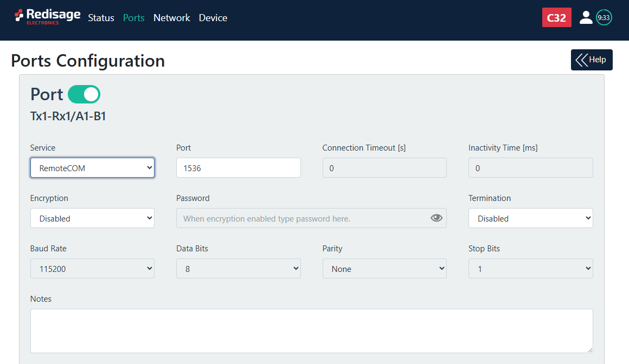Open the Data Bits dropdown
629x364 pixels.
pos(238,269)
